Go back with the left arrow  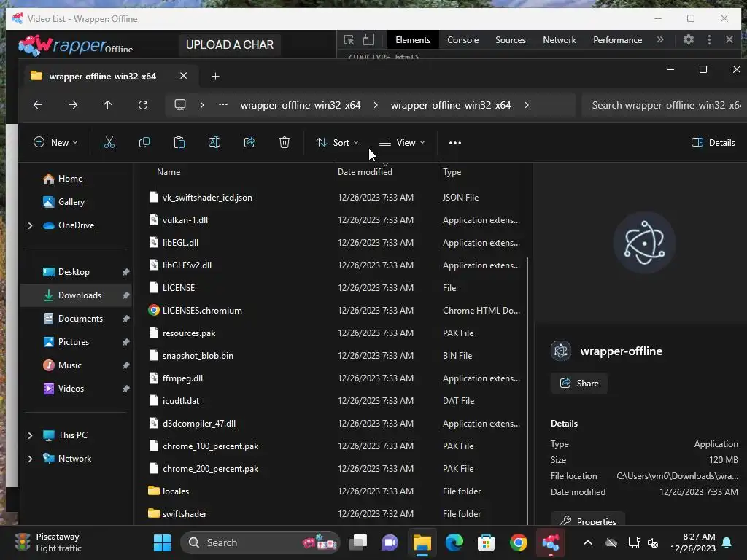[38, 105]
